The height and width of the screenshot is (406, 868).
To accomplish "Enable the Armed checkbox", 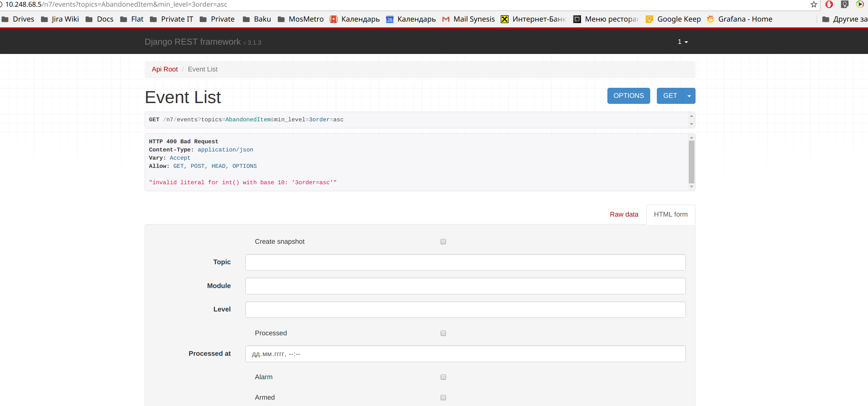I will coord(443,397).
